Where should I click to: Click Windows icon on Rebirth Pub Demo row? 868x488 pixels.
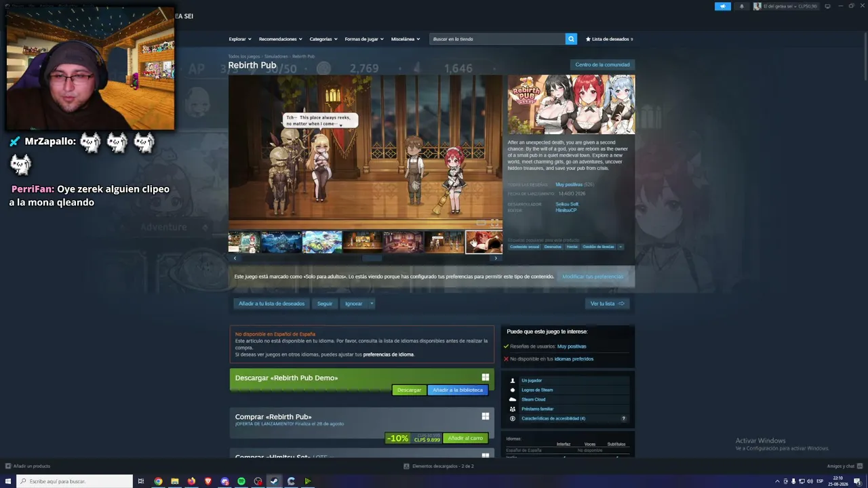(x=486, y=378)
